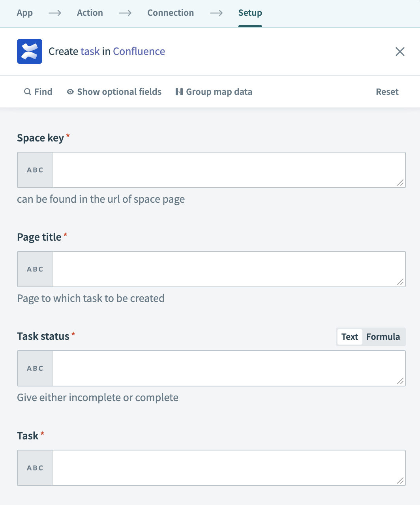Switch Task status input to Formula mode
The width and height of the screenshot is (420, 505).
(383, 337)
